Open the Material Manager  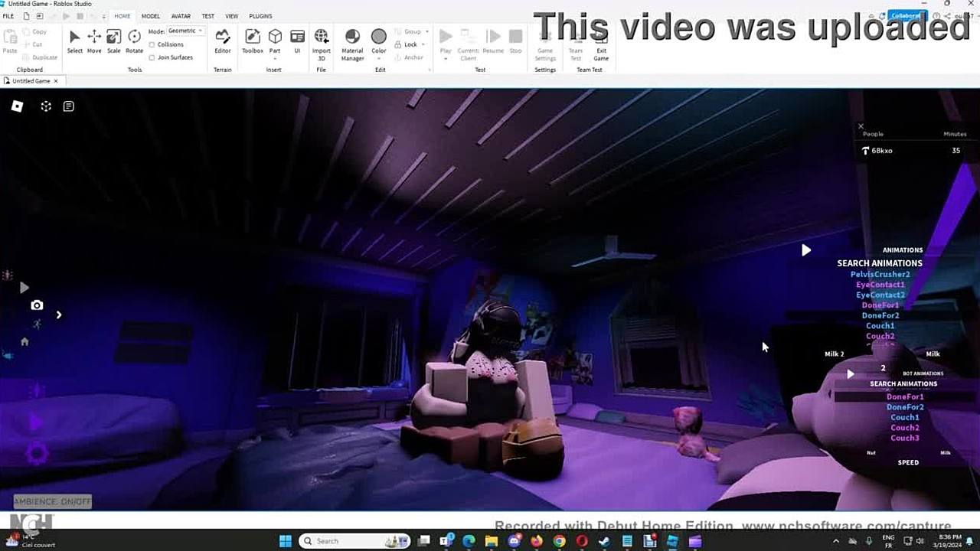(x=352, y=41)
